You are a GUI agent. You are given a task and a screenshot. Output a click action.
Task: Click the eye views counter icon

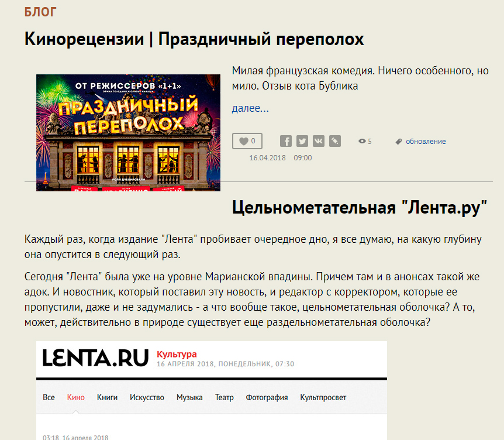click(362, 142)
